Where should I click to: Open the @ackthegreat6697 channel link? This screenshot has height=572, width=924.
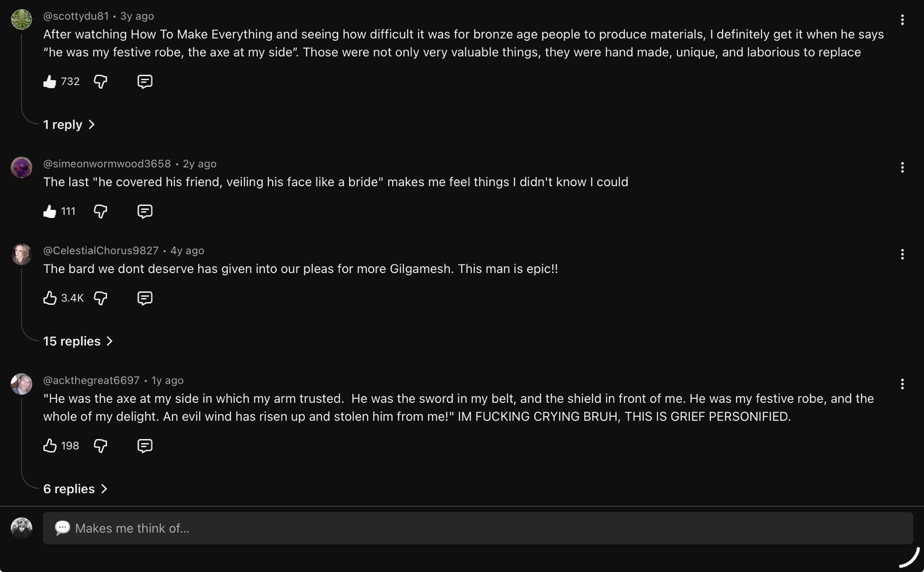click(91, 380)
